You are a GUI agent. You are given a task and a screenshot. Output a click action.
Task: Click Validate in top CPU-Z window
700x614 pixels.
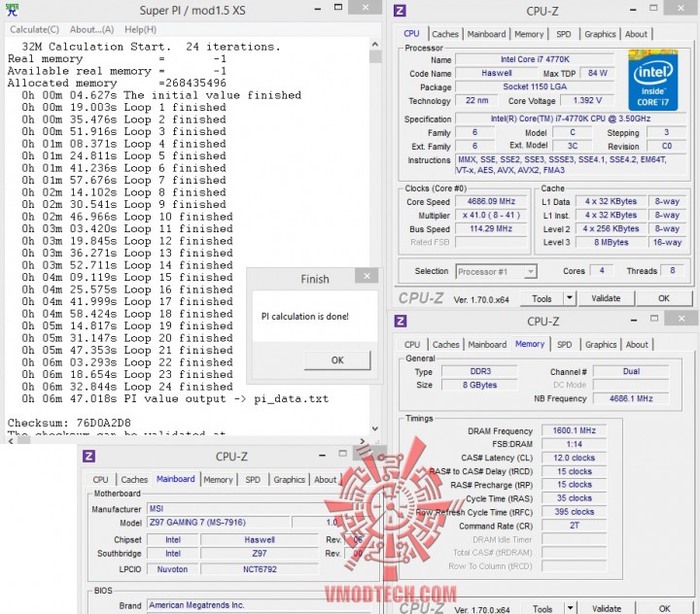tap(606, 298)
